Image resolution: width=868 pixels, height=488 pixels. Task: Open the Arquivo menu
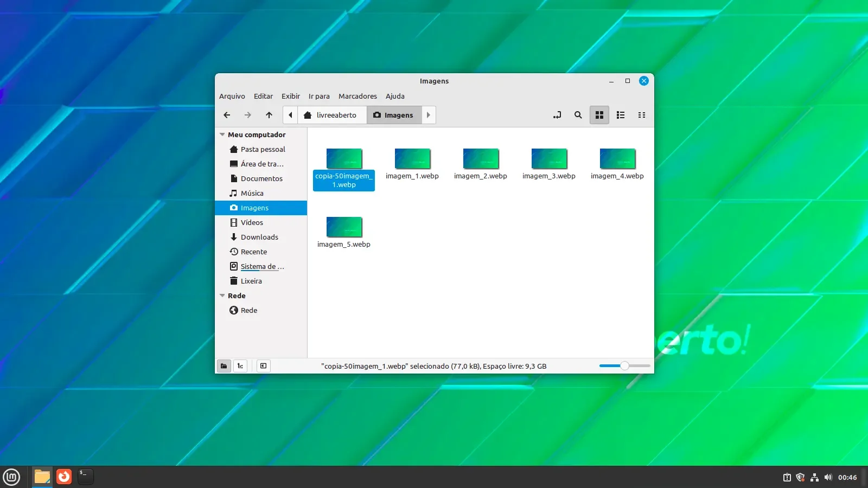pyautogui.click(x=232, y=96)
